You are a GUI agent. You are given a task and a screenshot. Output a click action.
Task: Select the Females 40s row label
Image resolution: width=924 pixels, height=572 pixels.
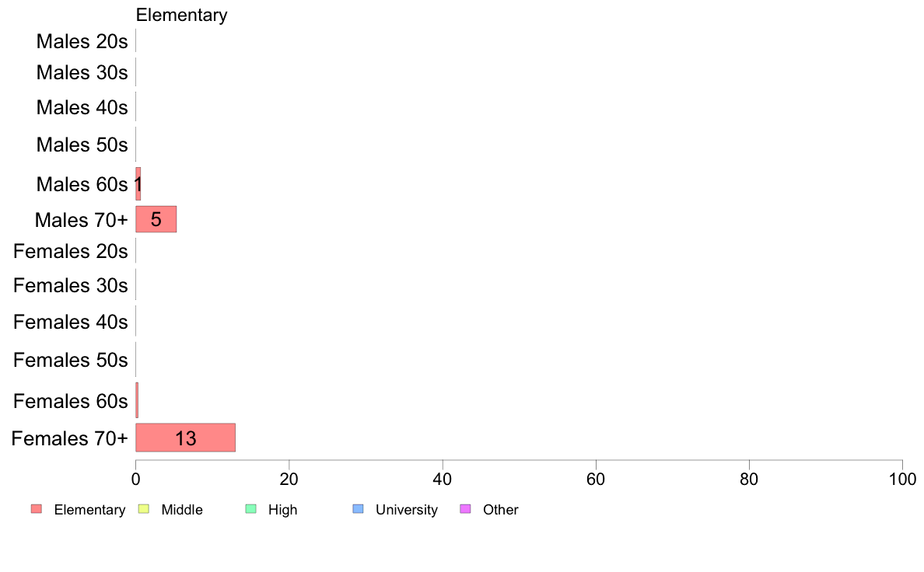pyautogui.click(x=70, y=322)
